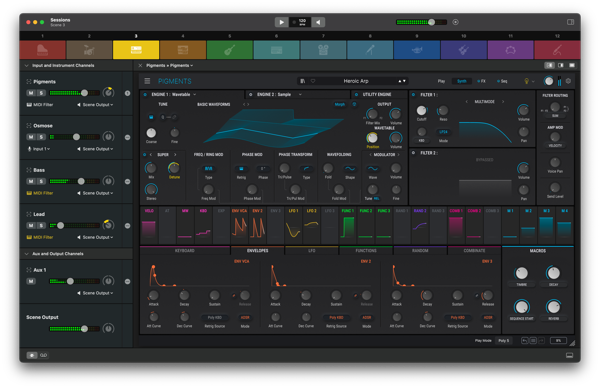Click the master output level slider at top

[421, 22]
